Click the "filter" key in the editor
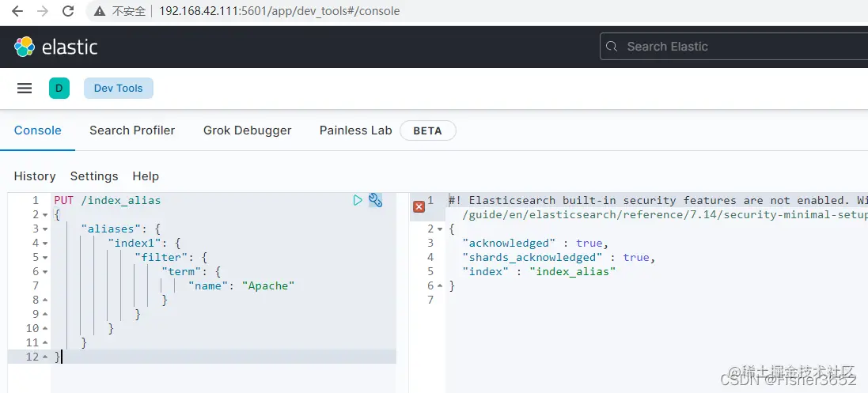 click(162, 258)
